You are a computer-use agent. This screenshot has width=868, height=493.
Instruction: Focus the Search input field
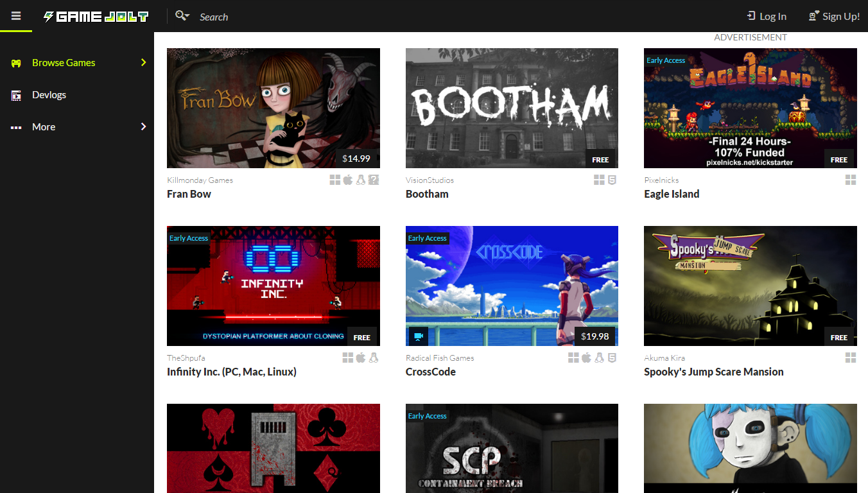pos(449,17)
